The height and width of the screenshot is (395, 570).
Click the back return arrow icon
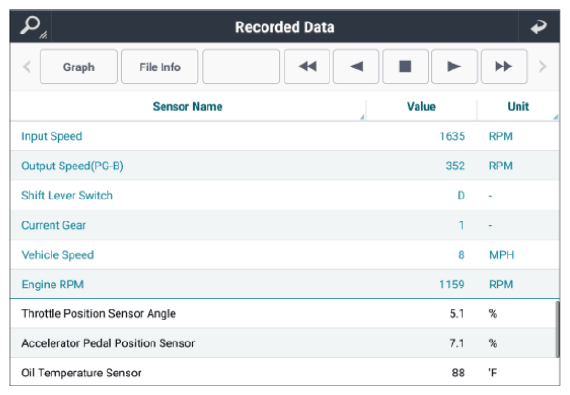[539, 27]
